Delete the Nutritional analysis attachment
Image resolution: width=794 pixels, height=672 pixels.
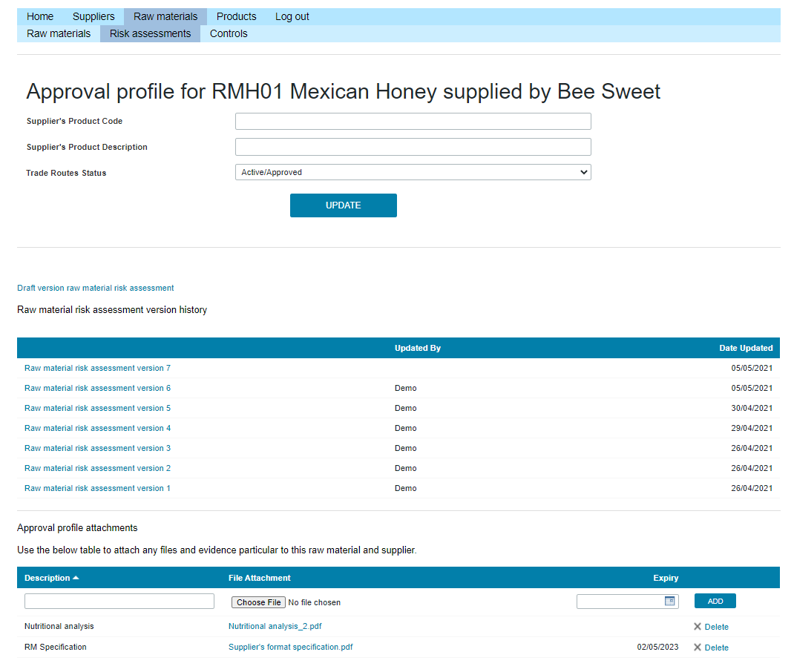(717, 627)
